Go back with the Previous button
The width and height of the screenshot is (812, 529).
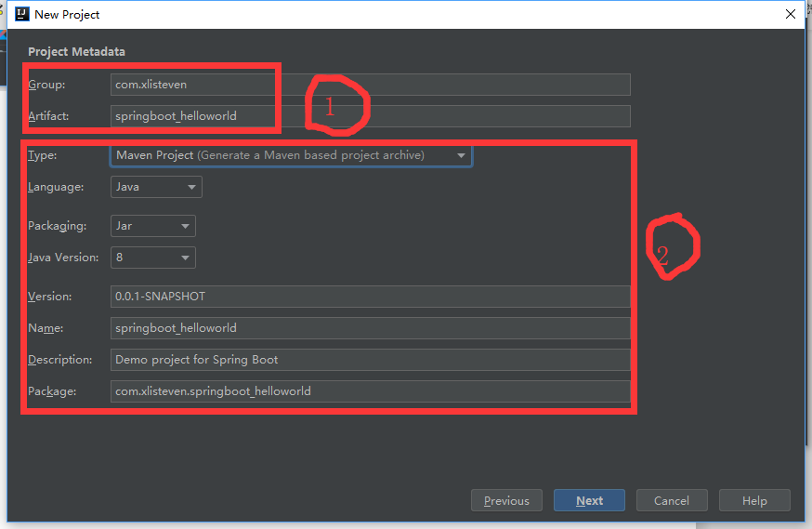(506, 500)
